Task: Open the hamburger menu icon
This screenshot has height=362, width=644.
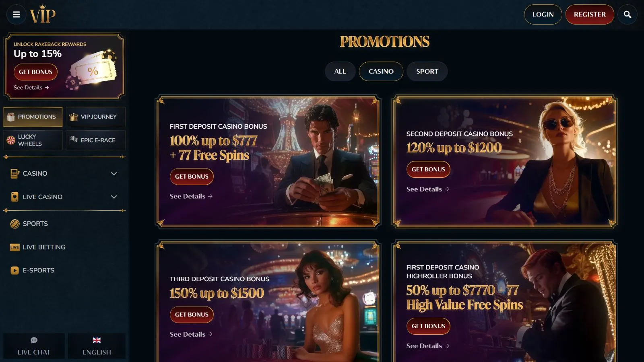Action: 16,14
